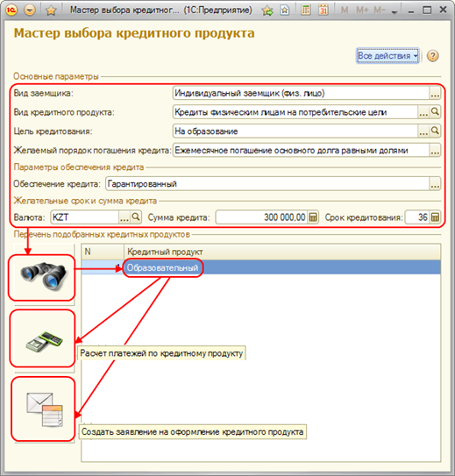
Task: Open Обеспечение кредита selection ellipsis button
Action: coord(435,184)
